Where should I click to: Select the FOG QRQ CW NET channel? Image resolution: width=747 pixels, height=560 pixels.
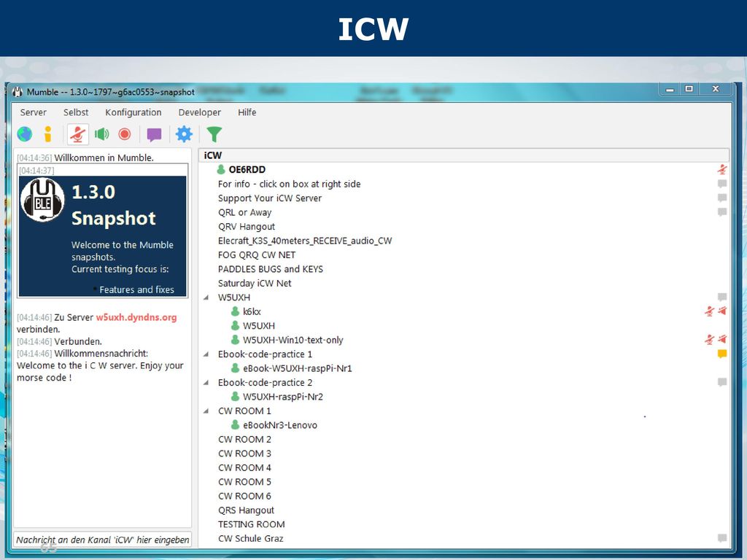click(257, 254)
